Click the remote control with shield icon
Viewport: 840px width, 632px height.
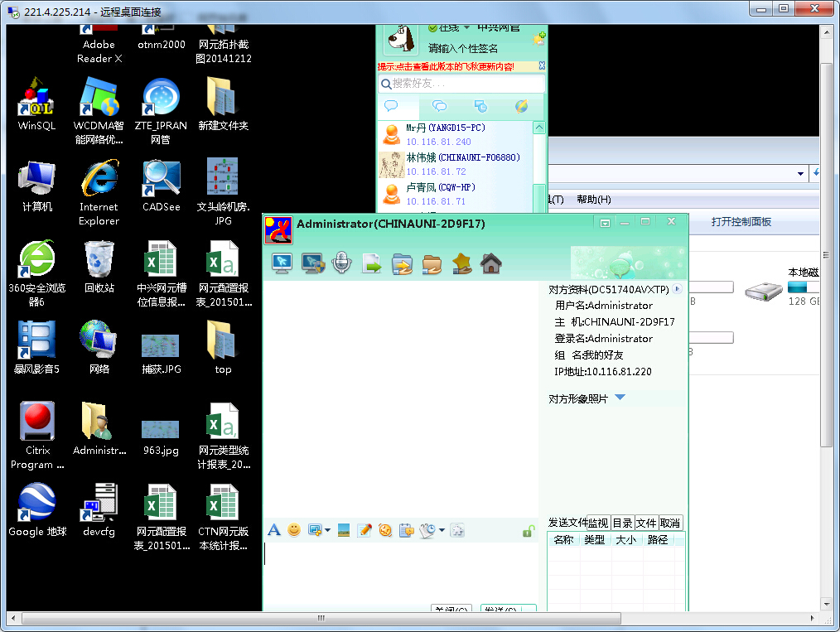click(x=313, y=263)
